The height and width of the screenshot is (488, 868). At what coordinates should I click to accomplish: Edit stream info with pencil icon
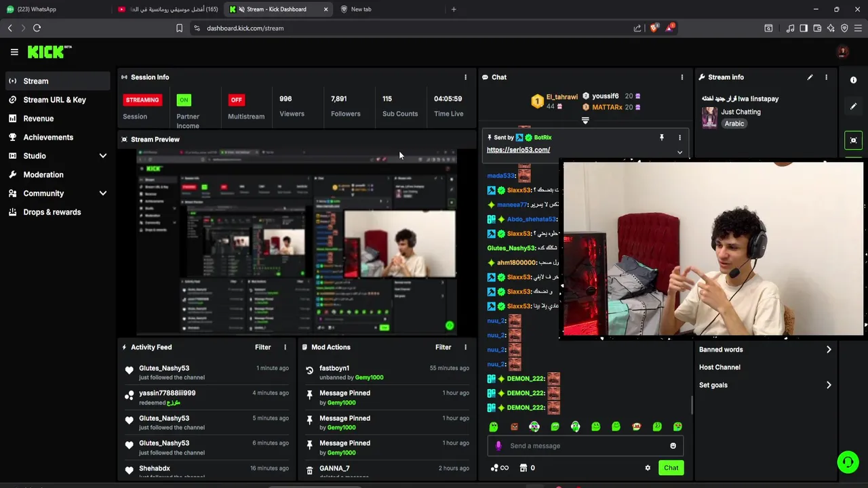(x=810, y=77)
